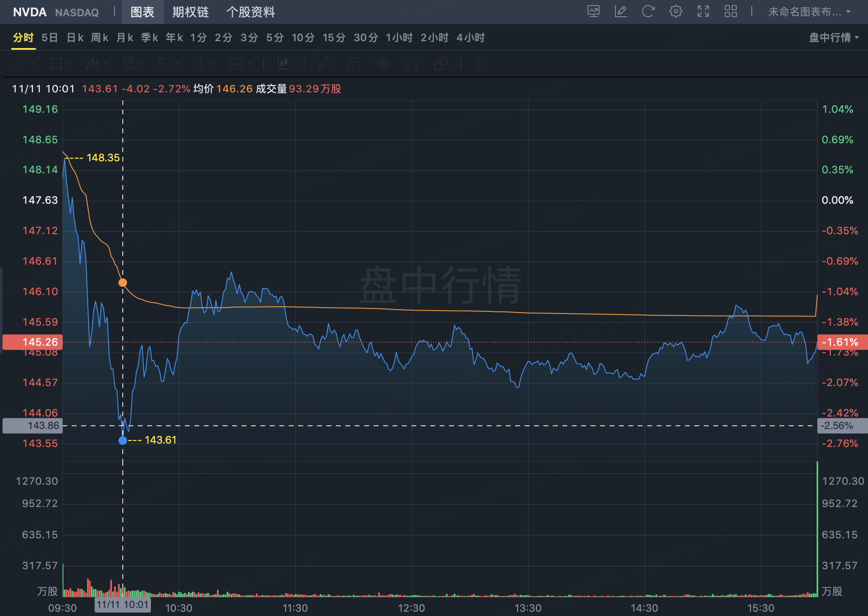Click the candlestick indicator icon in toolbar
The width and height of the screenshot is (868, 616).
(x=283, y=64)
